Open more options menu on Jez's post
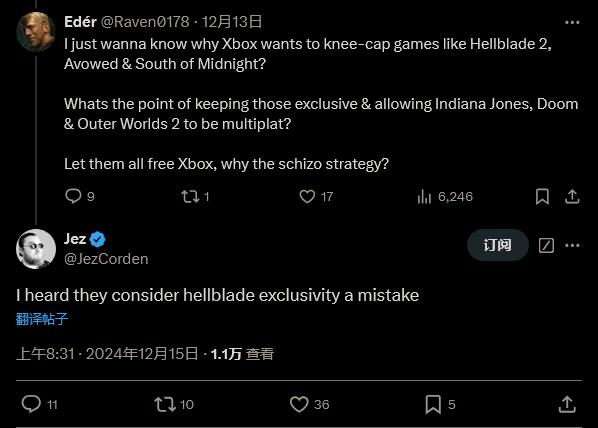 (x=572, y=245)
